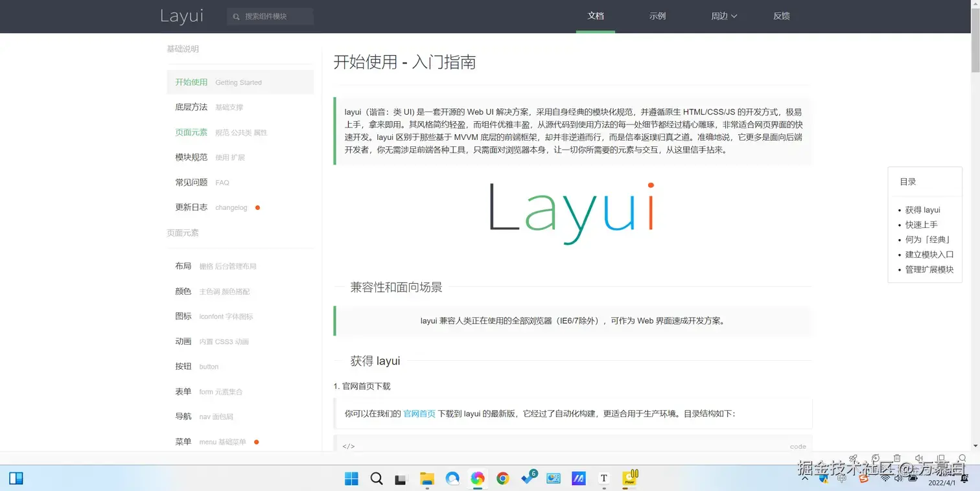The width and height of the screenshot is (980, 491).
Task: Open the blue circular browser taskbar icon
Action: click(x=452, y=479)
